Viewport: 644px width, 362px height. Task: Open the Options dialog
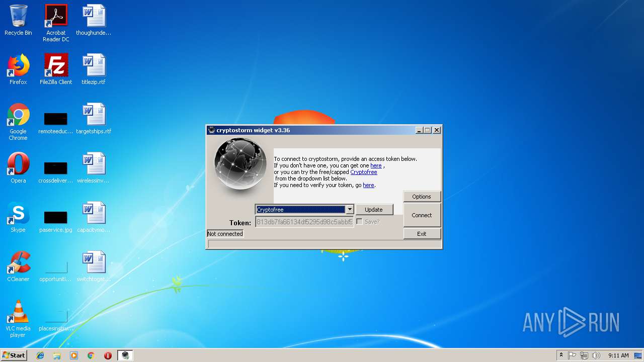[x=422, y=197]
